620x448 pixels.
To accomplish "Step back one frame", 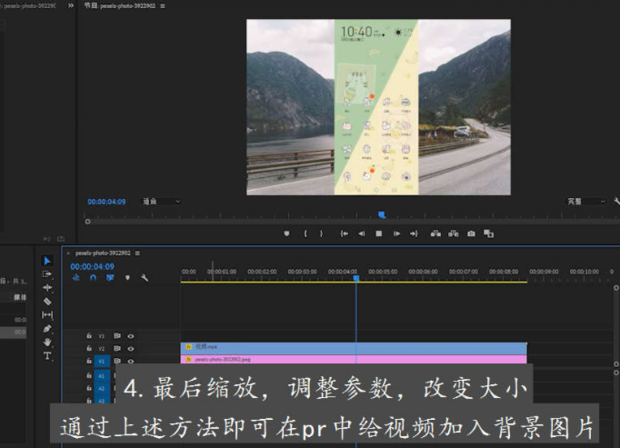I will point(361,234).
